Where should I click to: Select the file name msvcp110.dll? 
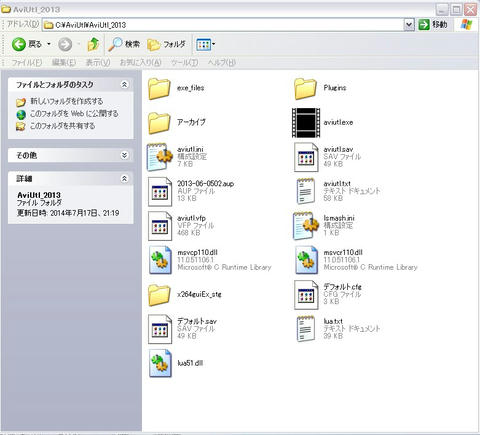click(x=197, y=252)
